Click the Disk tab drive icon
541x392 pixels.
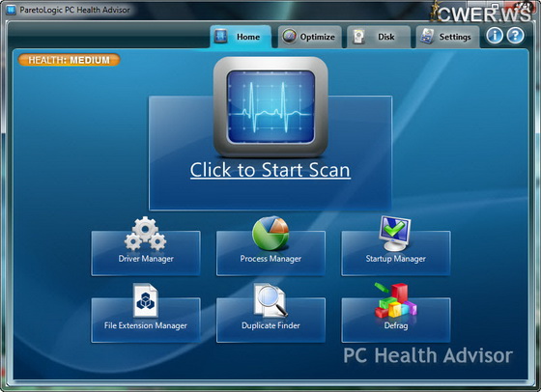(x=358, y=37)
